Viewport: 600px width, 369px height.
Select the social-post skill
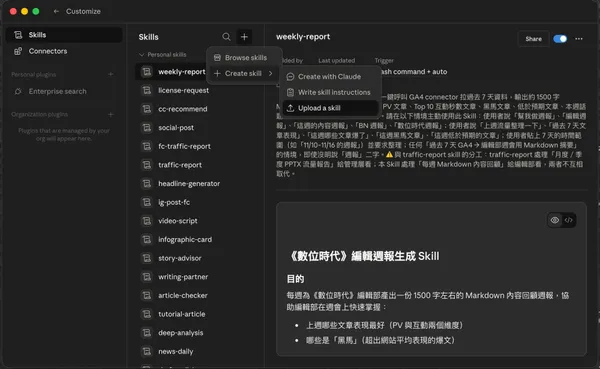[196, 127]
